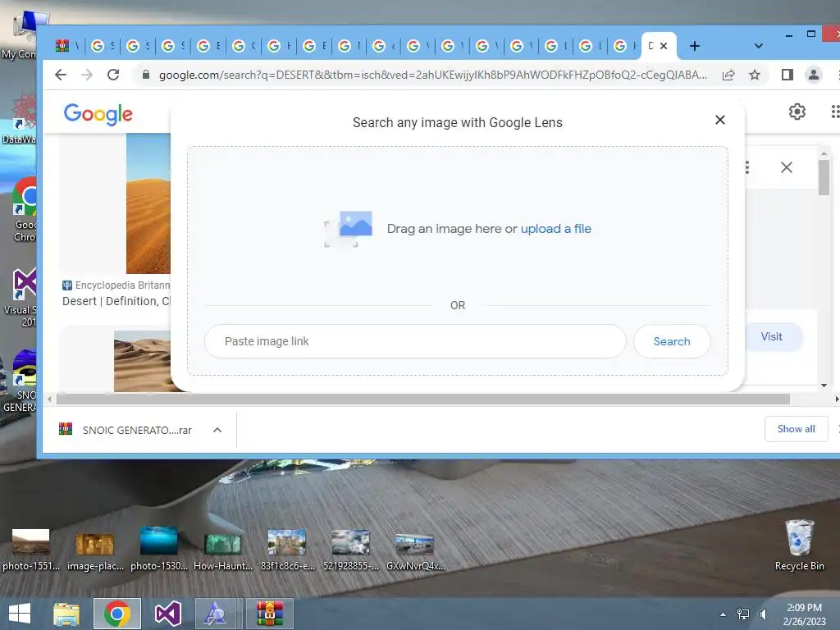Open the orange desert dune image result

(x=148, y=203)
